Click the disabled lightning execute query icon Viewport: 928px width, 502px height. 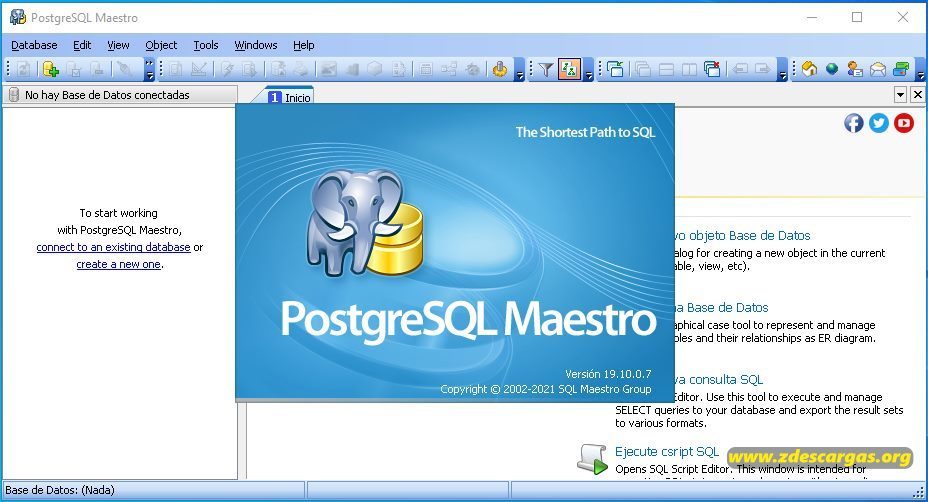pos(227,69)
